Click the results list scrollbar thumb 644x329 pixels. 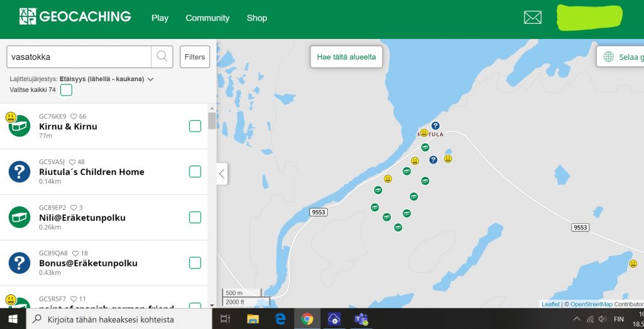[212, 121]
